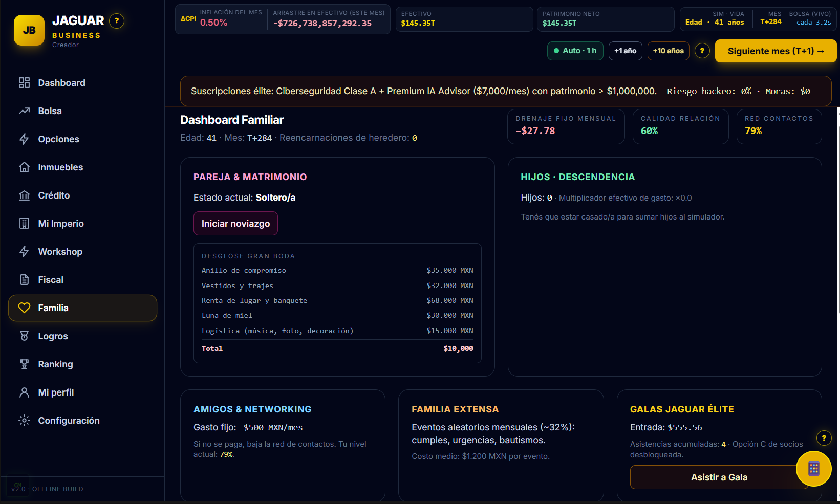Screen dimensions: 840x504
Task: Open Mi perfil
Action: pyautogui.click(x=82, y=392)
